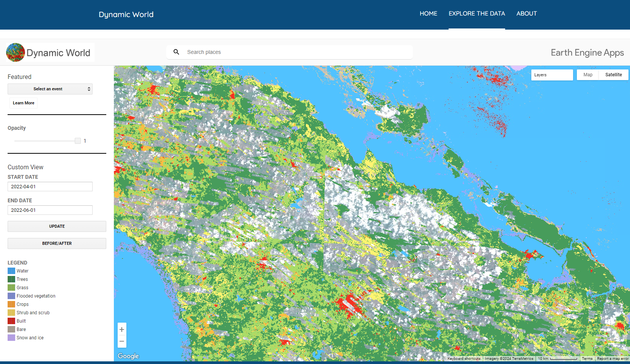Image resolution: width=630 pixels, height=364 pixels.
Task: Switch map to Map view
Action: tap(588, 75)
